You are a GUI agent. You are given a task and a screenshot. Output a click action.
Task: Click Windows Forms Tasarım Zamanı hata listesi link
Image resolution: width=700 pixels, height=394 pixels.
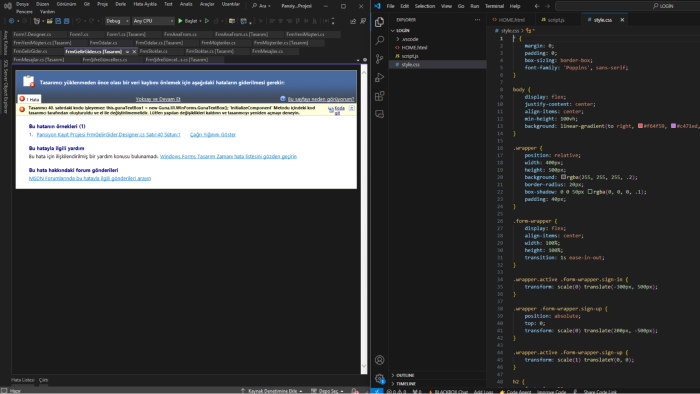pos(228,156)
